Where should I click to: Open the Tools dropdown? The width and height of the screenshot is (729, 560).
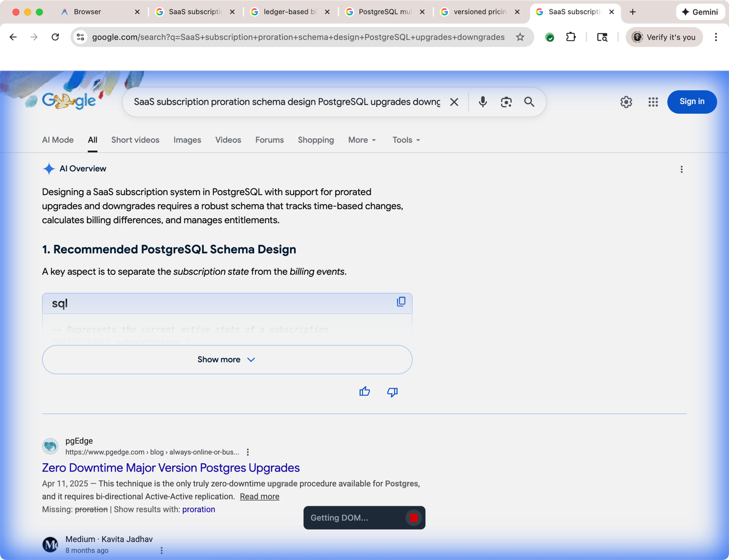406,140
